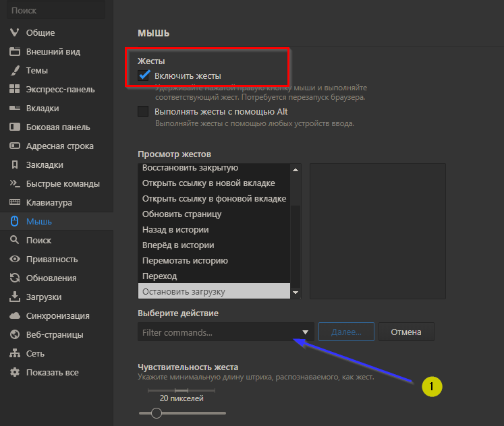Select Открыть ссылку в фоновой вкладке gesture
The image size is (504, 426).
(x=214, y=198)
